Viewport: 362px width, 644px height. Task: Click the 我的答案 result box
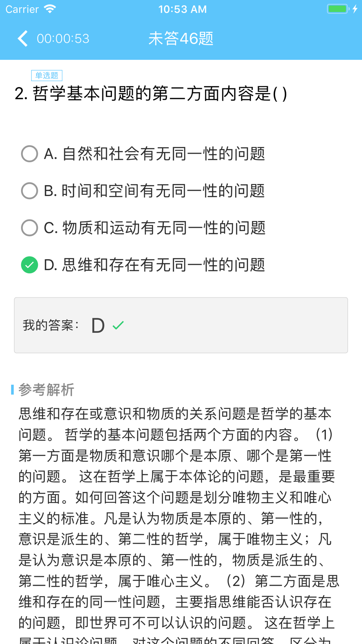181,325
